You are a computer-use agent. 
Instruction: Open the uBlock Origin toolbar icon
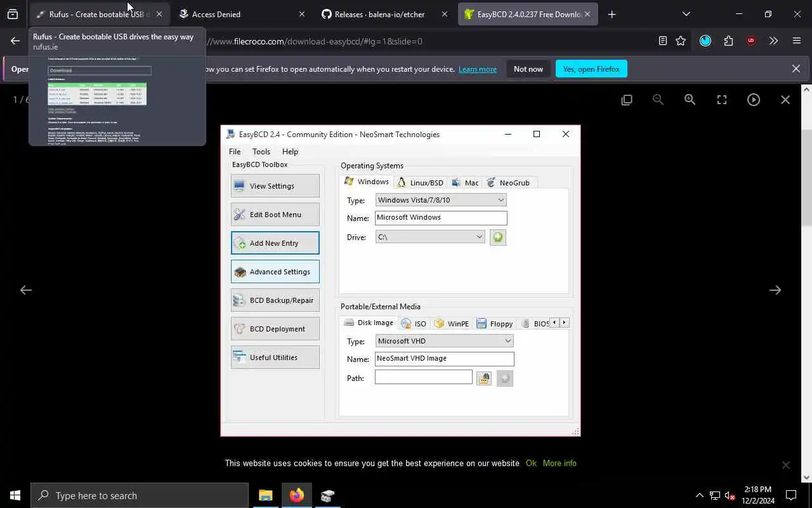click(751, 41)
